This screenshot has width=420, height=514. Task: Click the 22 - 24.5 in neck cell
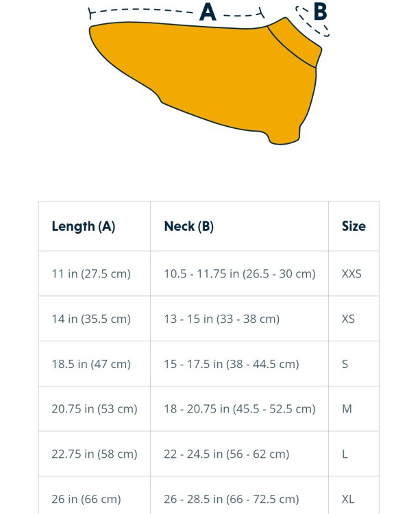tap(240, 454)
